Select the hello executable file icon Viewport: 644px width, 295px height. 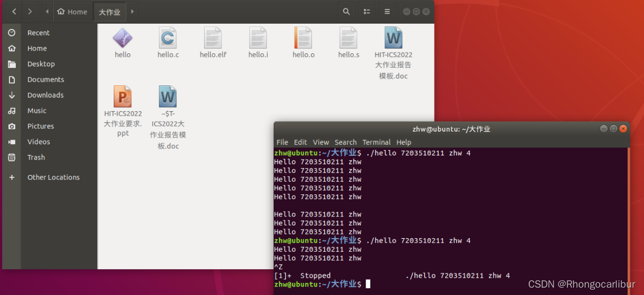(123, 38)
